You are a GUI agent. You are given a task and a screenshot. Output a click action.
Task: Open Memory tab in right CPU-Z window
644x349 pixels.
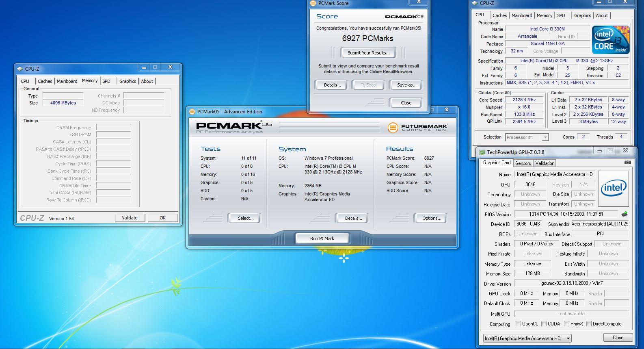click(545, 15)
